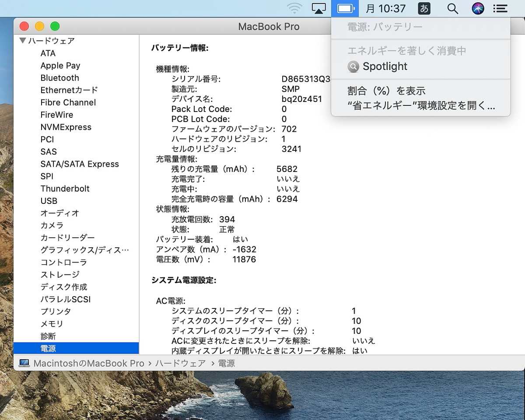Choose USB from the sidebar
Image resolution: width=525 pixels, height=420 pixels.
(49, 201)
